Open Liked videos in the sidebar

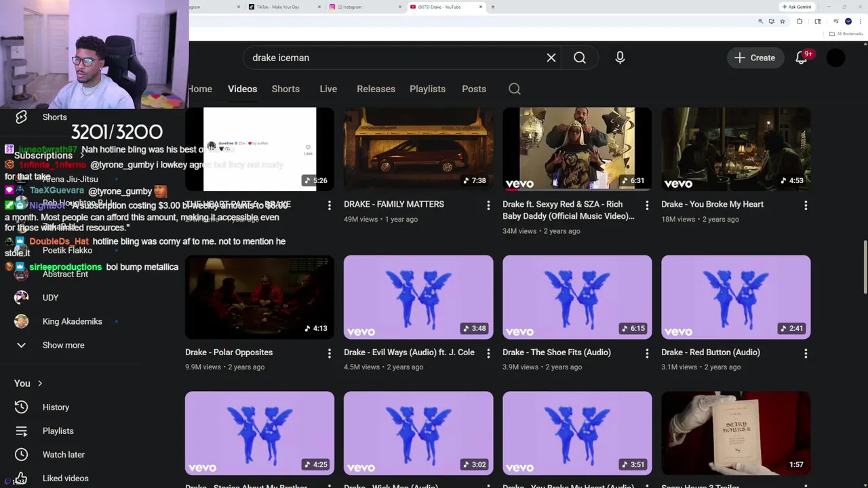(66, 479)
